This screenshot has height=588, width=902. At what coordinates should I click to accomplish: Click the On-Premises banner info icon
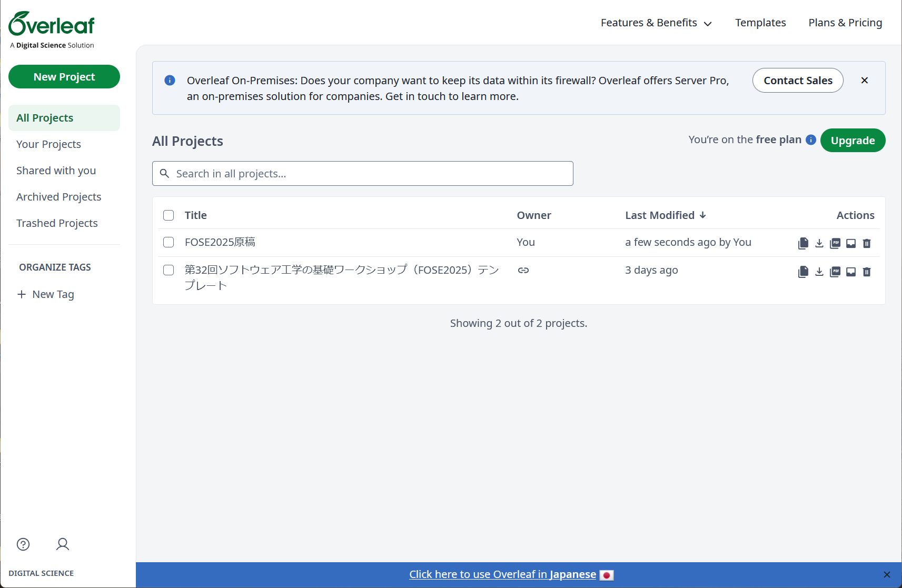pyautogui.click(x=170, y=80)
